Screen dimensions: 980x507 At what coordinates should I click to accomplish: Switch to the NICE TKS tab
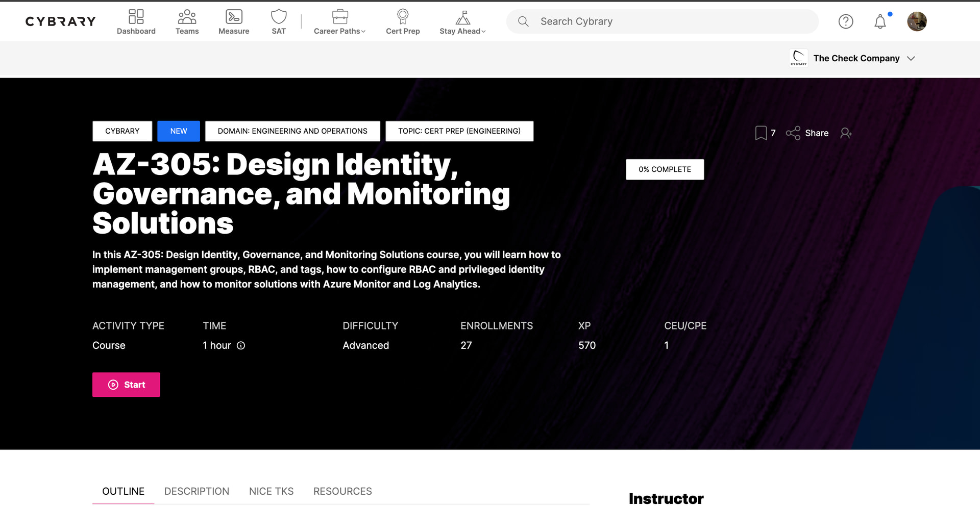click(271, 491)
